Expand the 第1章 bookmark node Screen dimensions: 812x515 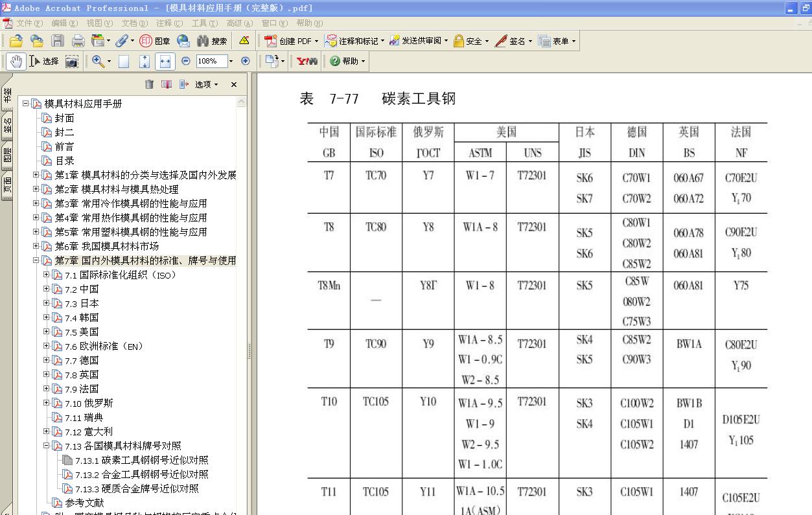[36, 175]
